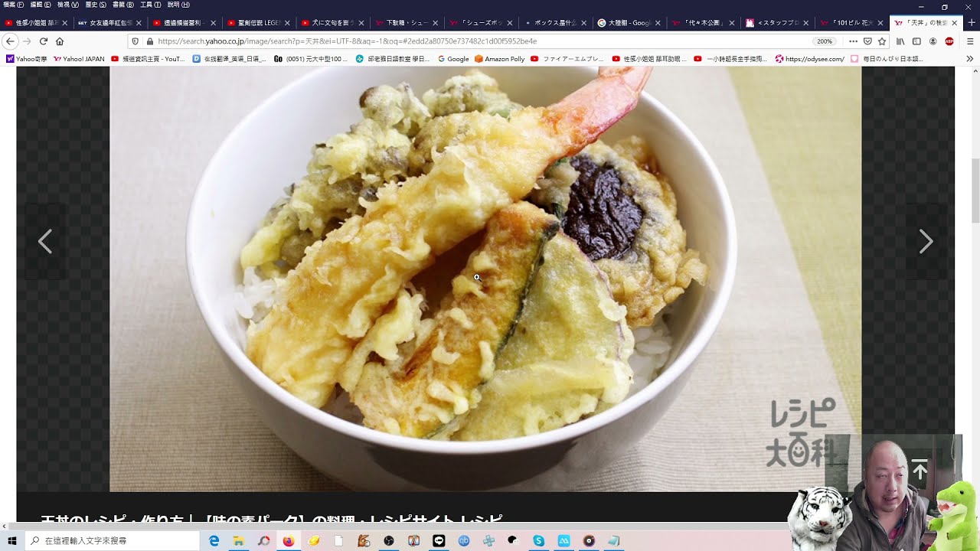Image resolution: width=980 pixels, height=551 pixels.
Task: Open Microsoft Edge from the taskbar
Action: pyautogui.click(x=214, y=540)
